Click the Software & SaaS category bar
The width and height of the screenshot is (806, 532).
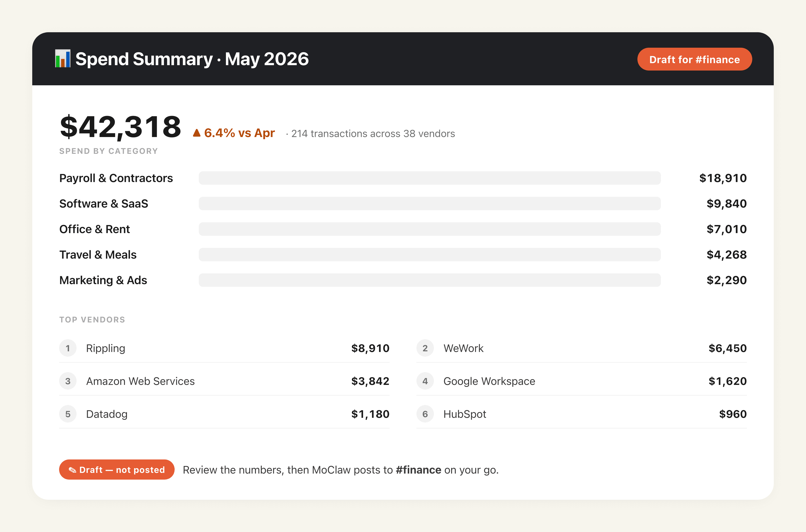(429, 204)
